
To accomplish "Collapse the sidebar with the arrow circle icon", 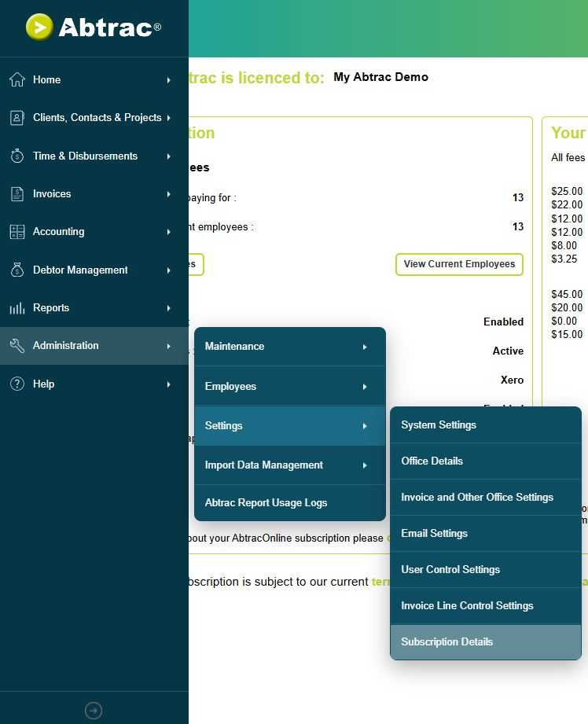I will coord(94,710).
